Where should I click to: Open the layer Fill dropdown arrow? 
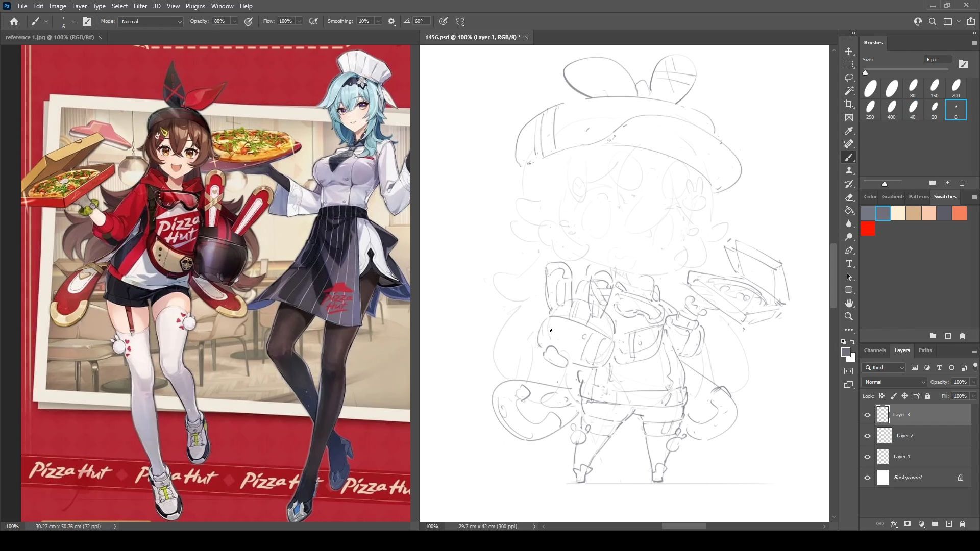[x=973, y=396]
